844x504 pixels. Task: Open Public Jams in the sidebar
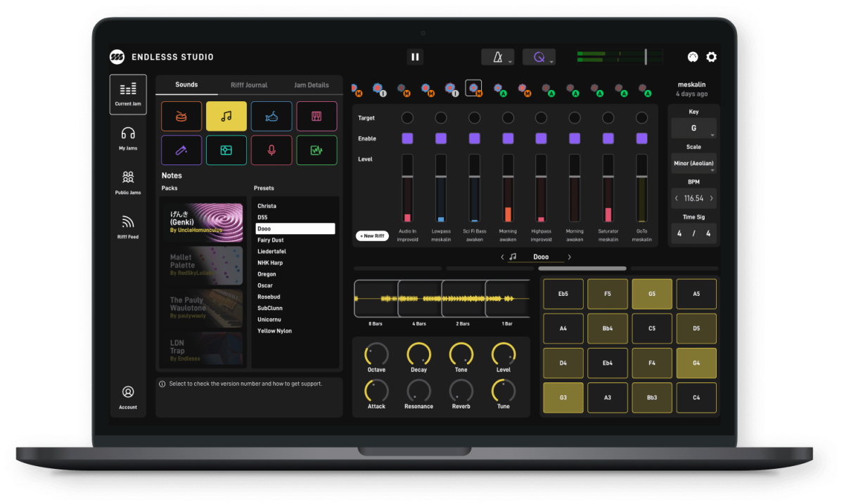(x=128, y=182)
